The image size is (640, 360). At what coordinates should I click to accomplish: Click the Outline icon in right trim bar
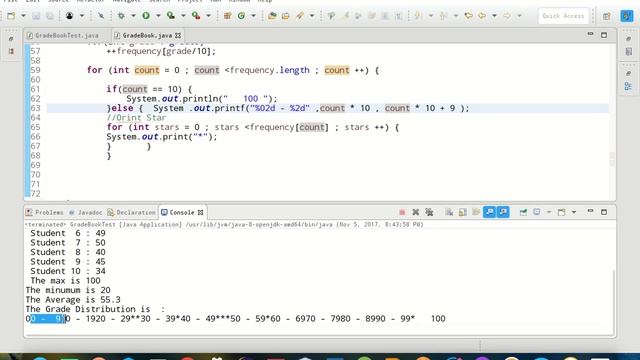628,86
